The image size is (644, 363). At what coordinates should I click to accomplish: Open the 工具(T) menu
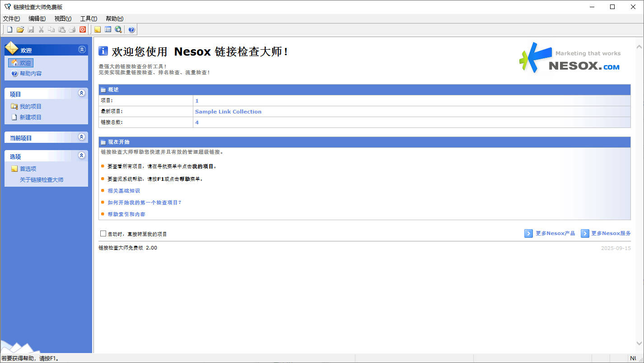tap(89, 19)
